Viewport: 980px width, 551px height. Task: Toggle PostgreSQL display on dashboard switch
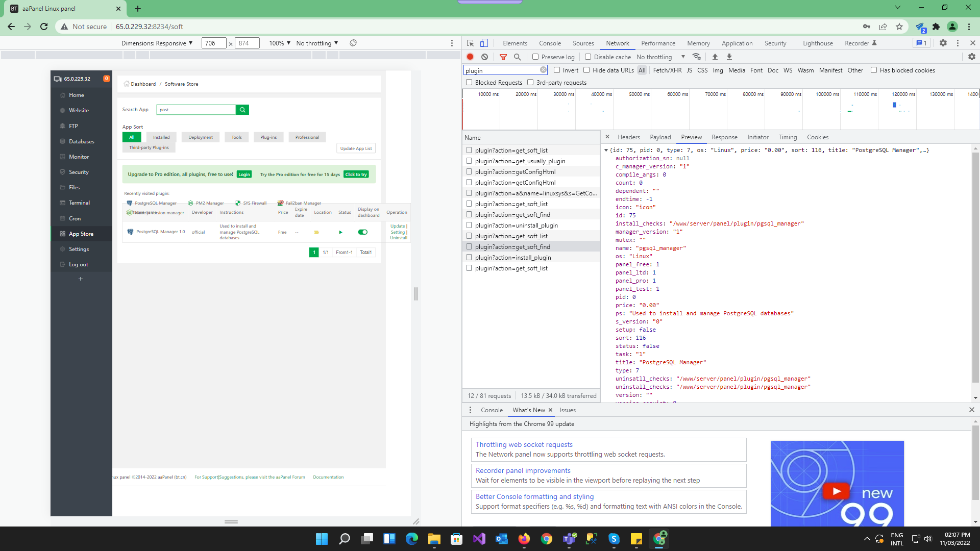[363, 232]
